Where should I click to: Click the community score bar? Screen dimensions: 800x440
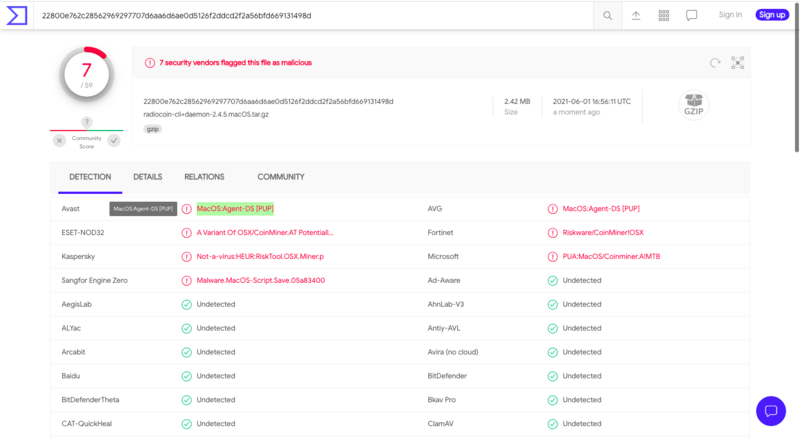pos(87,131)
